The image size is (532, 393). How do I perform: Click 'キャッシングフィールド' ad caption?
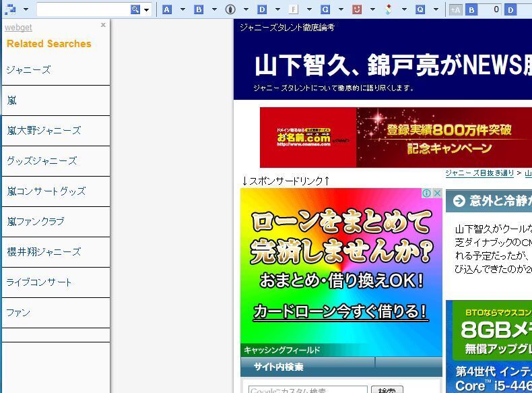pos(282,350)
